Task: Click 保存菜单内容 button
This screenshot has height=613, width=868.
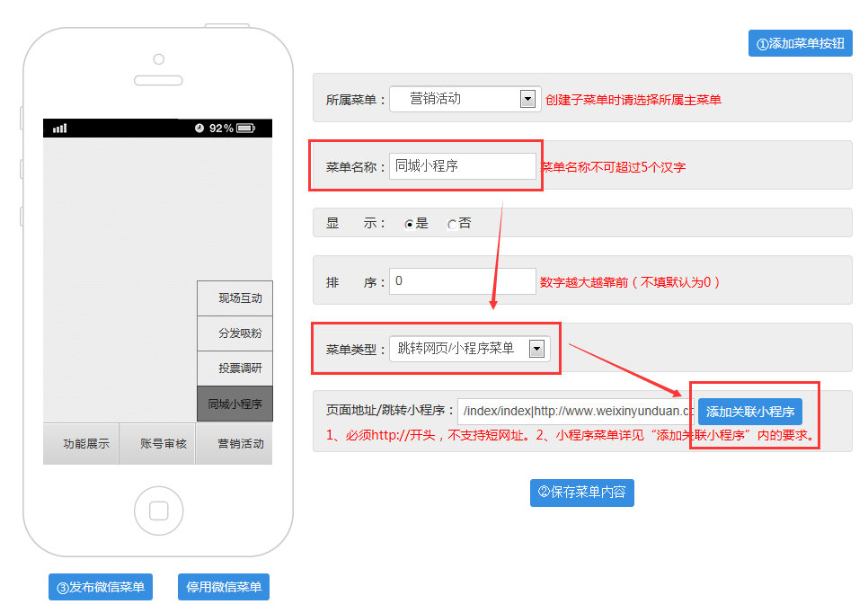Action: tap(581, 493)
